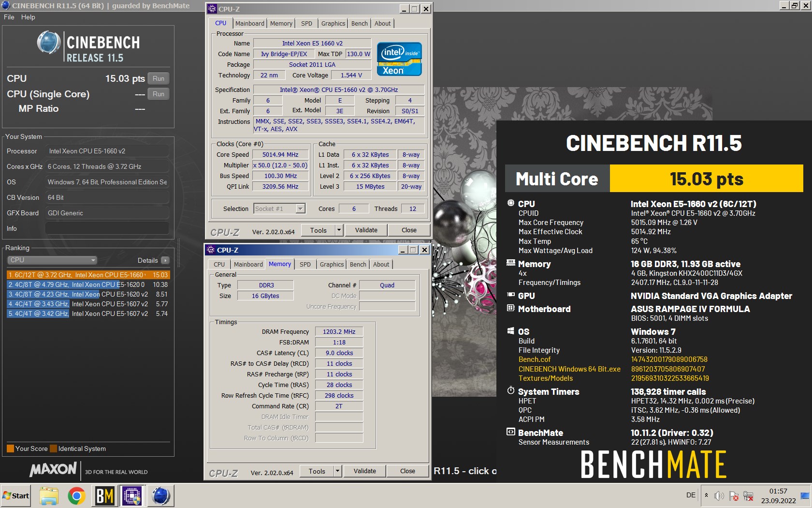The width and height of the screenshot is (812, 508).
Task: Run the CPU multi-core benchmark
Action: click(x=158, y=78)
